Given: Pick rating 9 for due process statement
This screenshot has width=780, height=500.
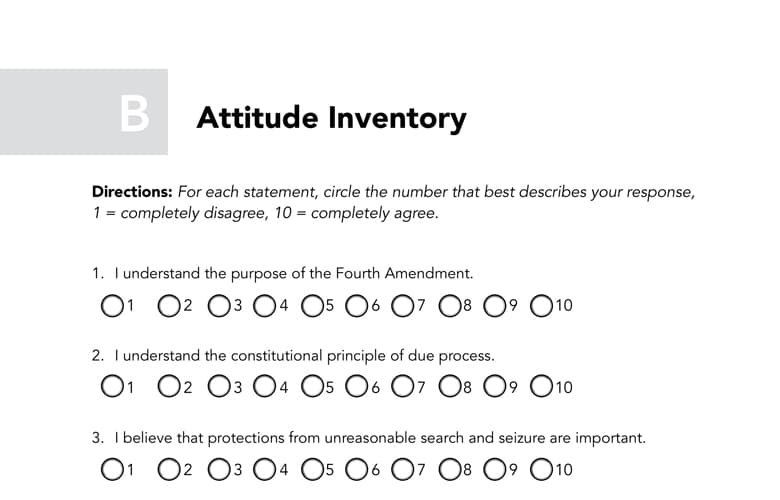Looking at the screenshot, I should [494, 386].
